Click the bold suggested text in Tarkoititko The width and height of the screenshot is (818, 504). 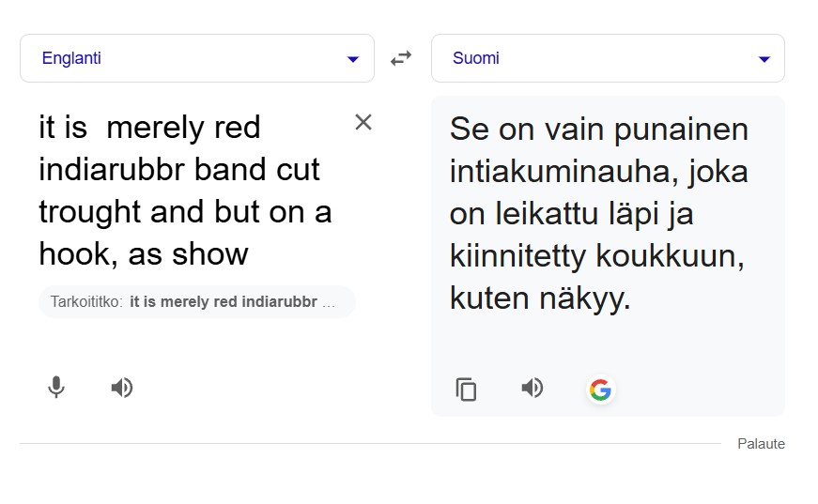[x=231, y=302]
